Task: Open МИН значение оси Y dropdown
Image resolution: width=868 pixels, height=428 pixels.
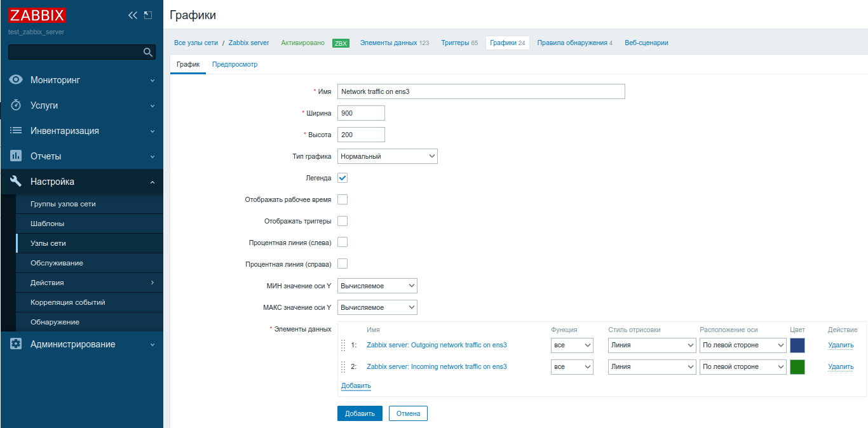Action: [377, 286]
